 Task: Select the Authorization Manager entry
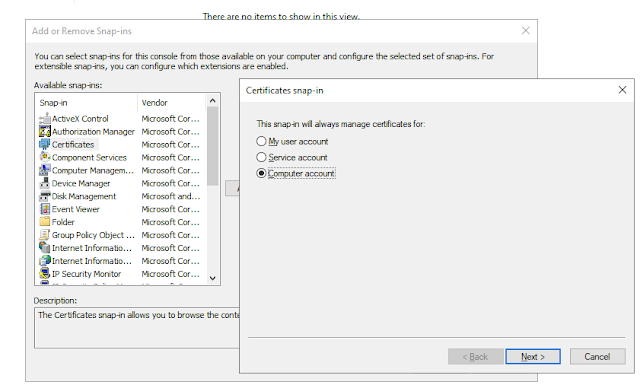coord(93,132)
